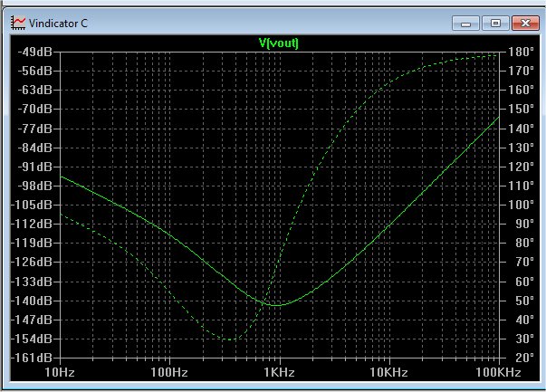
Task: Click the 170° phase axis label
Action: pos(522,71)
